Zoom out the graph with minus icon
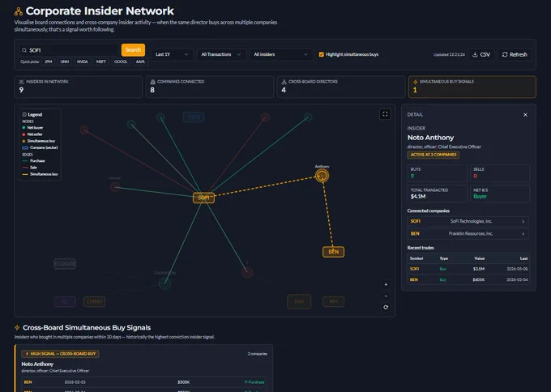Screen dimensions: 551x392 click(x=386, y=296)
